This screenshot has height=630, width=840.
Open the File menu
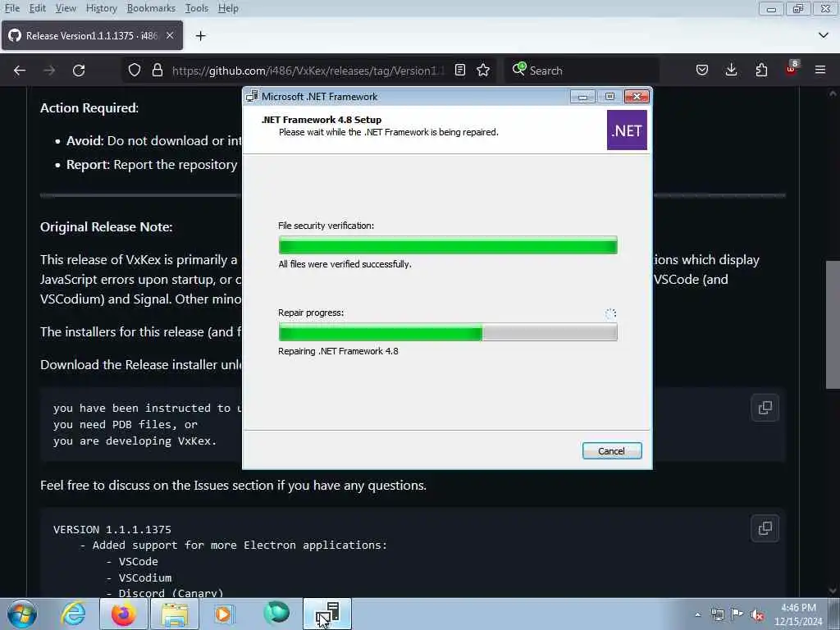pos(11,8)
